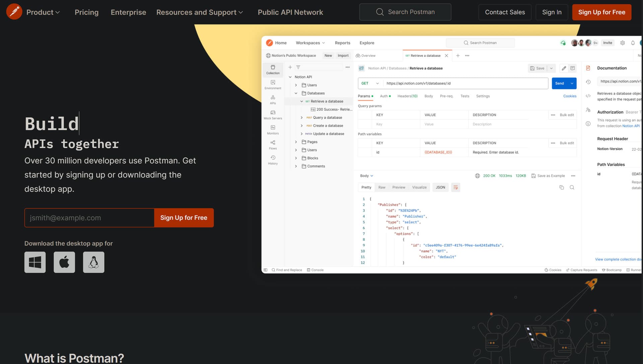View the request History
Image resolution: width=643 pixels, height=364 pixels.
pos(273,160)
